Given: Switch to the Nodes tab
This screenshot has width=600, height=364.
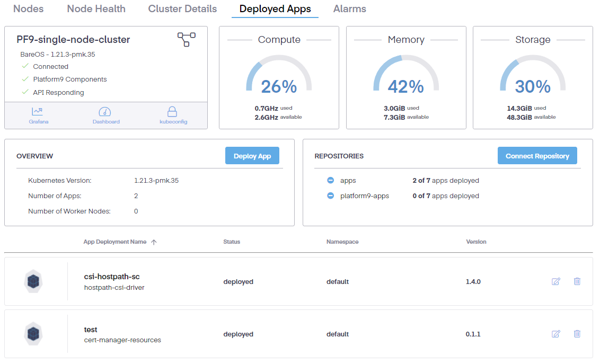Looking at the screenshot, I should (29, 9).
